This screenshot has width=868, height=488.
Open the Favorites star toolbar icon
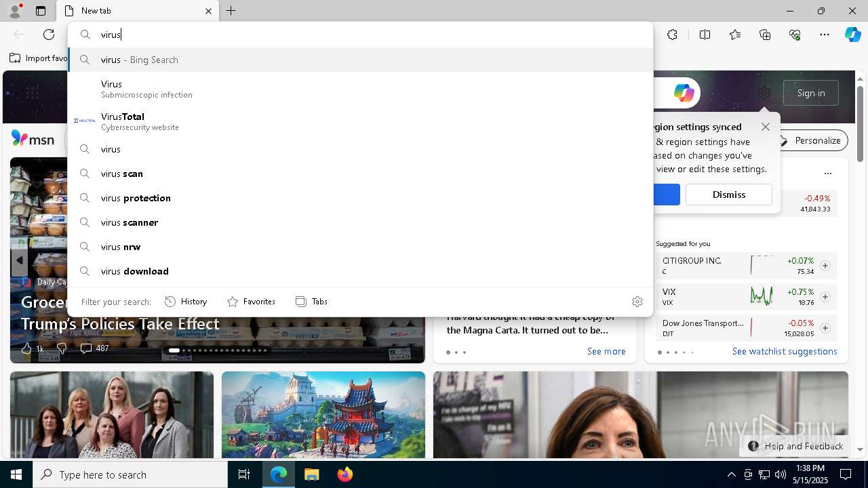point(735,35)
